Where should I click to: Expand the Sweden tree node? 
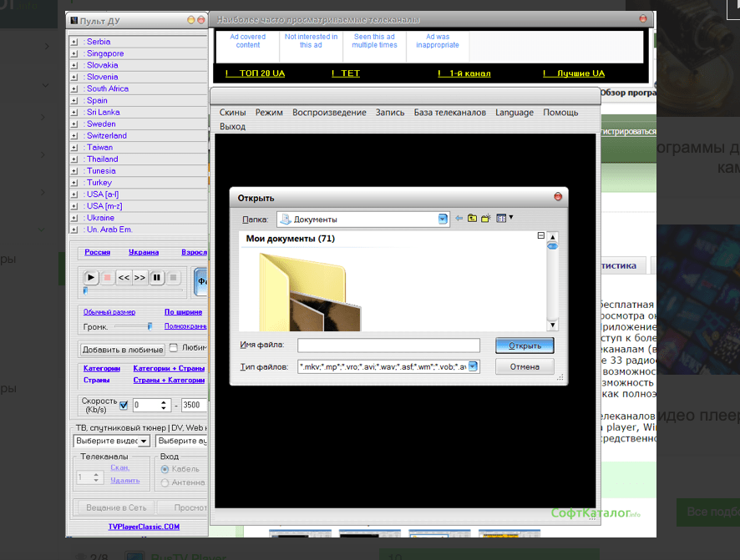(74, 124)
